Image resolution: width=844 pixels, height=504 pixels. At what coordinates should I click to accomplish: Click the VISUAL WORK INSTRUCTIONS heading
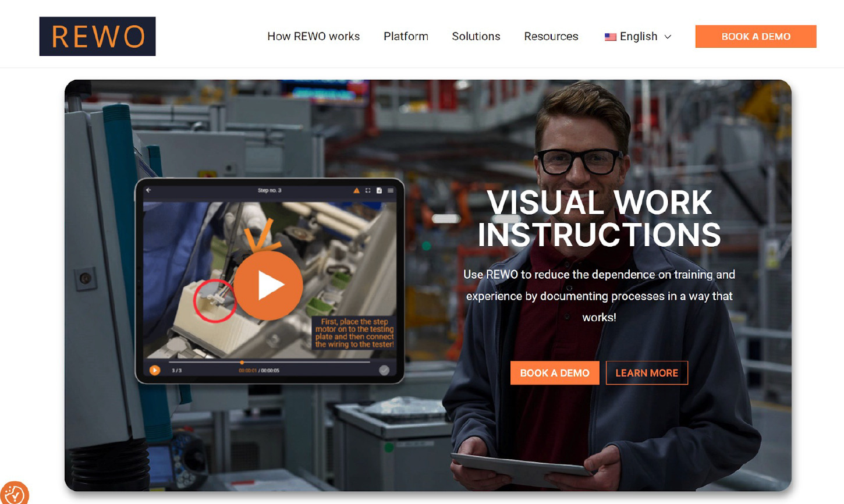[x=599, y=218]
